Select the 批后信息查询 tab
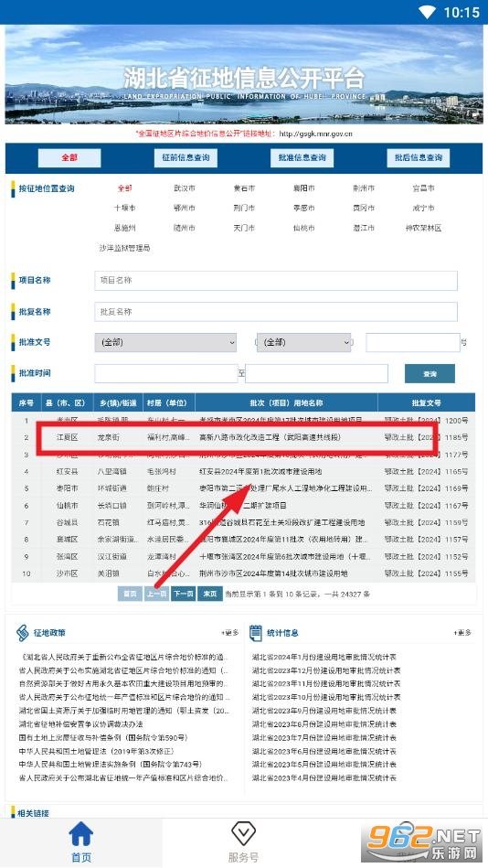 pyautogui.click(x=419, y=157)
